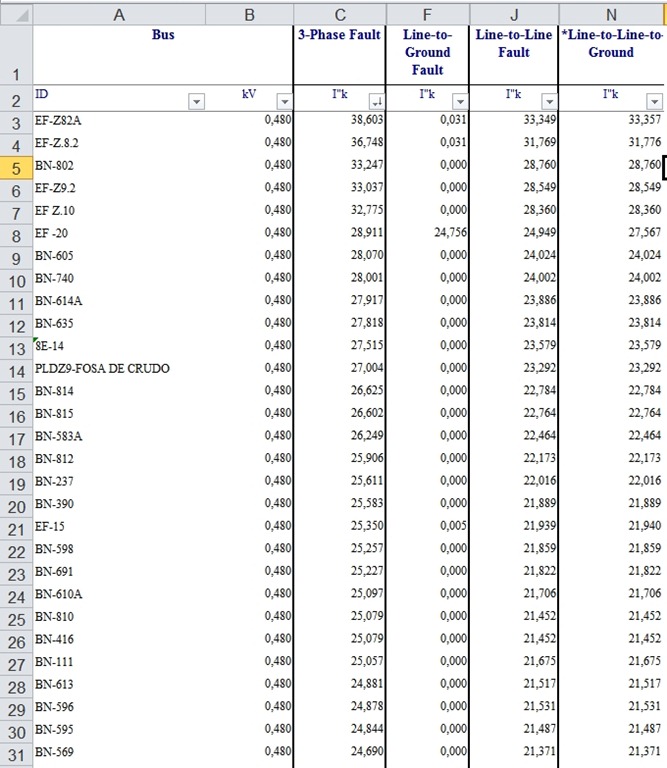The width and height of the screenshot is (667, 768).
Task: Click the Line-to-Ground Fault header cell
Action: [428, 55]
